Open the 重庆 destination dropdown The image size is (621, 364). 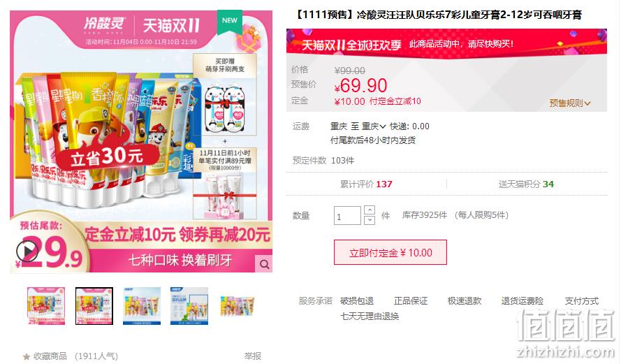[x=374, y=126]
